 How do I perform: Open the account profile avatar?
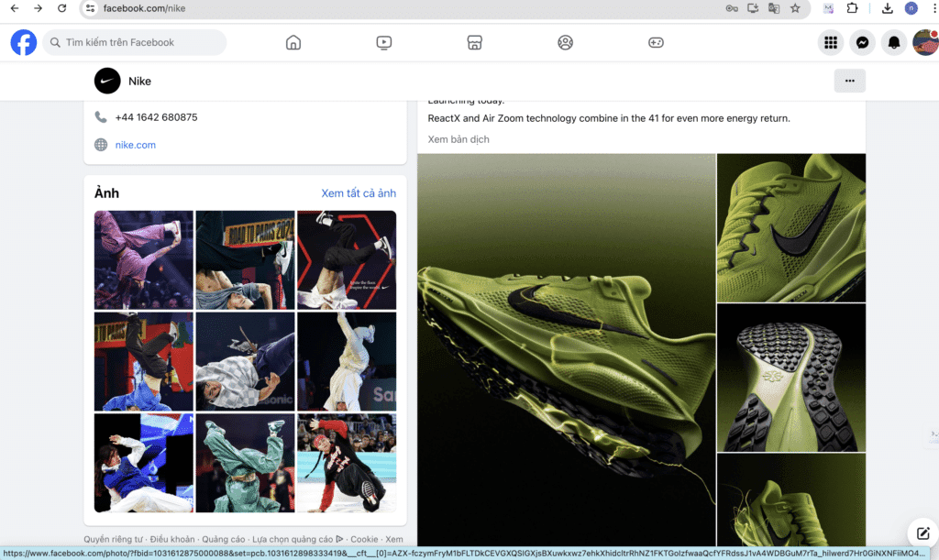tap(925, 42)
